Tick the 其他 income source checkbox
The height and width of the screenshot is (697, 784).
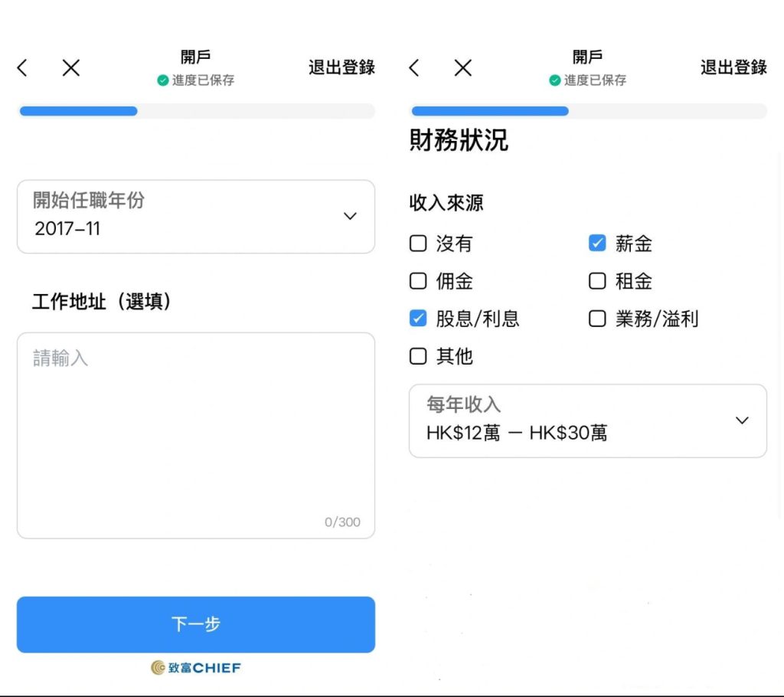click(x=418, y=356)
